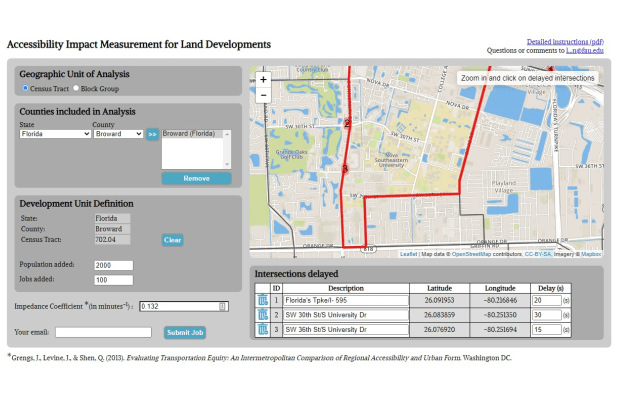Click Playland Village map label
Screen dimensions: 620x400
503,187
